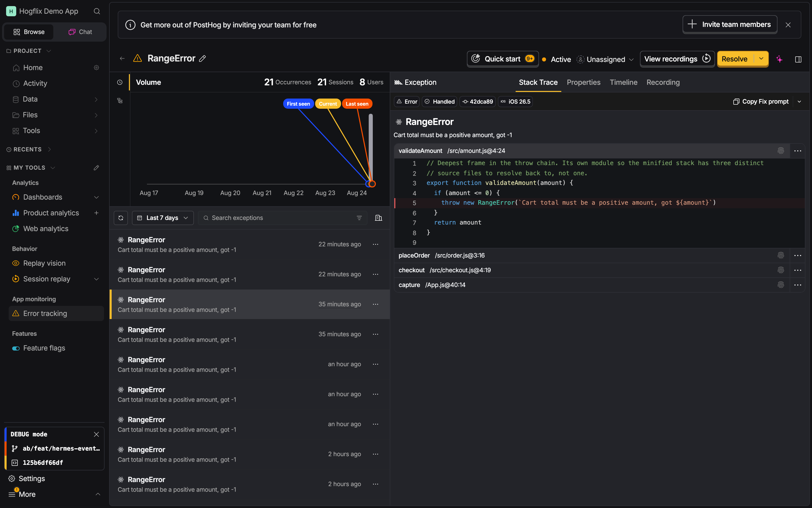Open filter options in the search box
Image resolution: width=812 pixels, height=508 pixels.
tap(359, 218)
